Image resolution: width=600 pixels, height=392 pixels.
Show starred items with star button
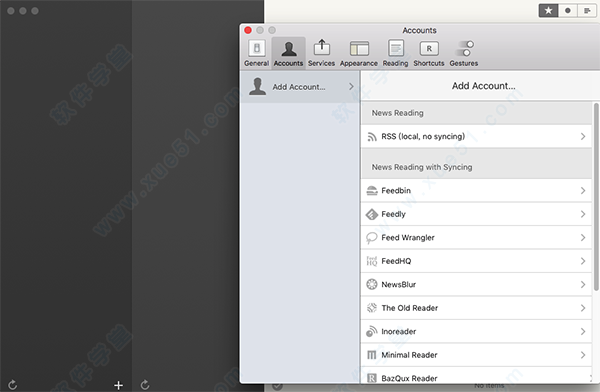point(548,11)
